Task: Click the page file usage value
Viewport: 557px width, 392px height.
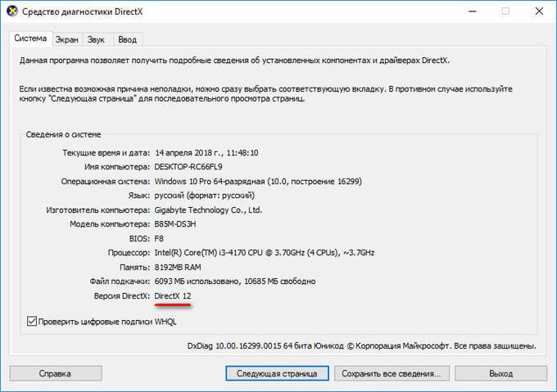Action: click(x=235, y=282)
